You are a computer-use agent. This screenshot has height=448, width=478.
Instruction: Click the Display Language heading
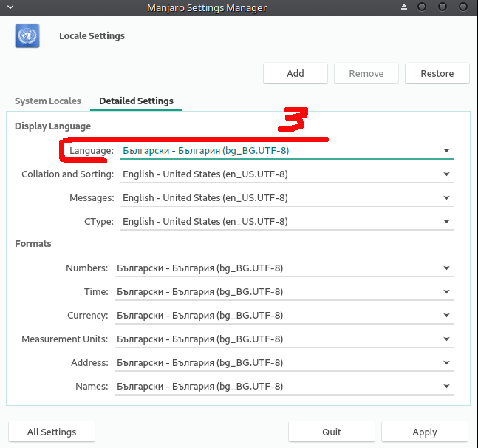tap(52, 126)
